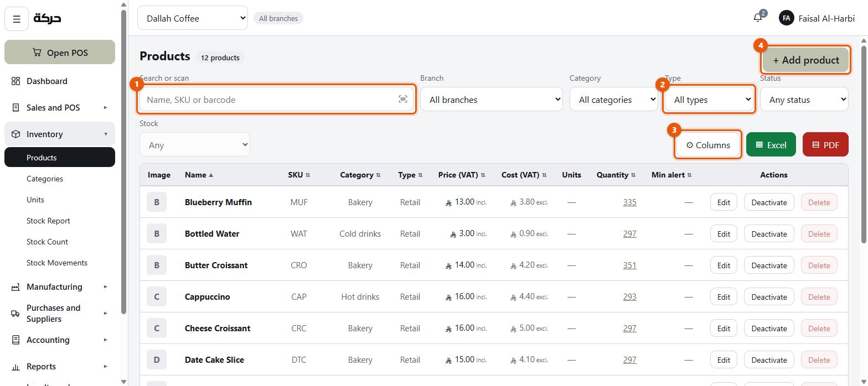Sort table by Category header
Screen dimensions: 868x386
360,175
